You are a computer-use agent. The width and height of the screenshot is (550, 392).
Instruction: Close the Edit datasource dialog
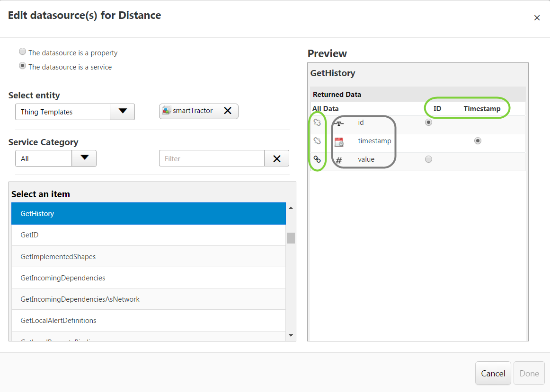pos(537,18)
